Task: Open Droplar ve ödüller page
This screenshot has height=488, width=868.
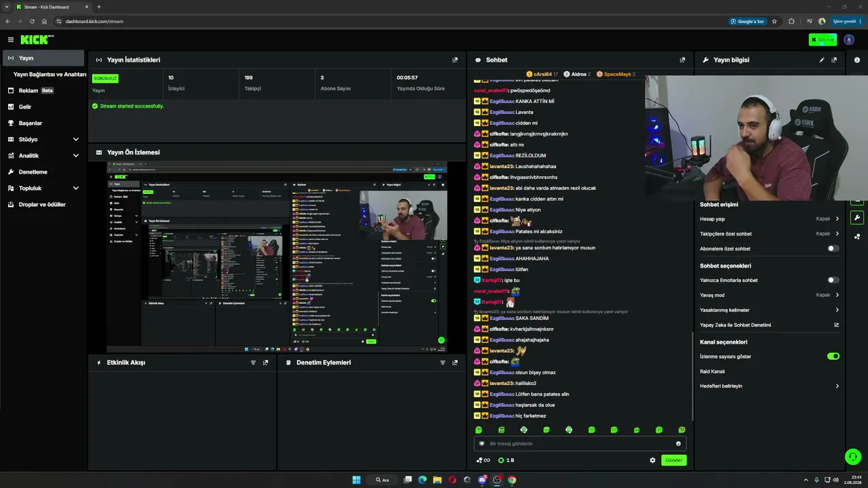Action: 43,205
